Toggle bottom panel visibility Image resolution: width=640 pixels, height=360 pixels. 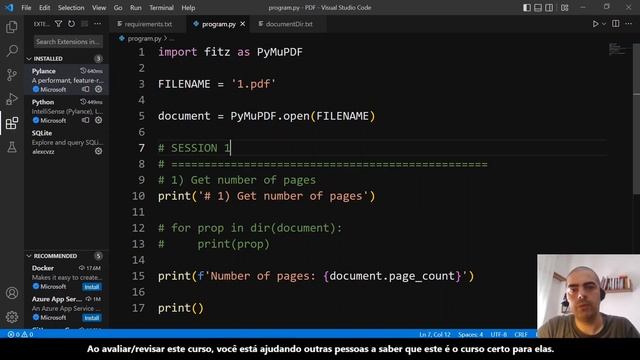point(538,8)
